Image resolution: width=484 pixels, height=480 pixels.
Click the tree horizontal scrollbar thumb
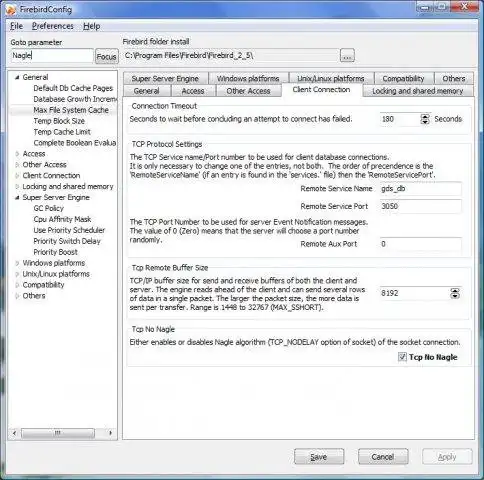[58, 433]
